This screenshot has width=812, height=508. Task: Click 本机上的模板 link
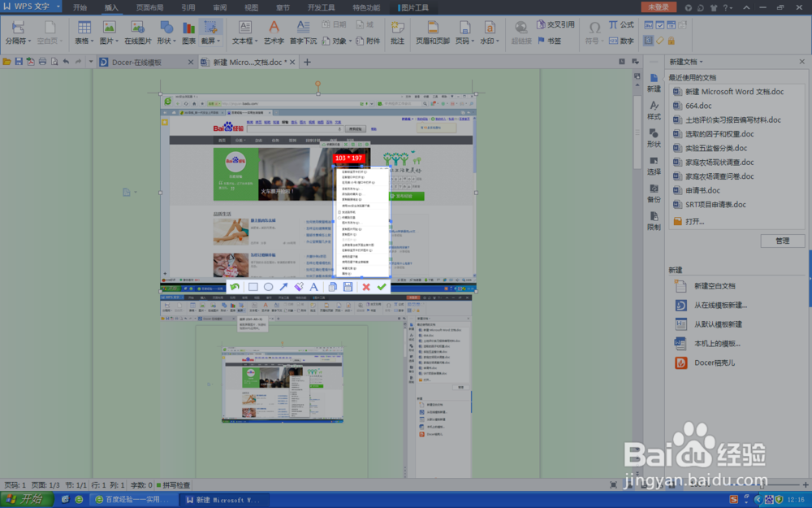tap(717, 343)
